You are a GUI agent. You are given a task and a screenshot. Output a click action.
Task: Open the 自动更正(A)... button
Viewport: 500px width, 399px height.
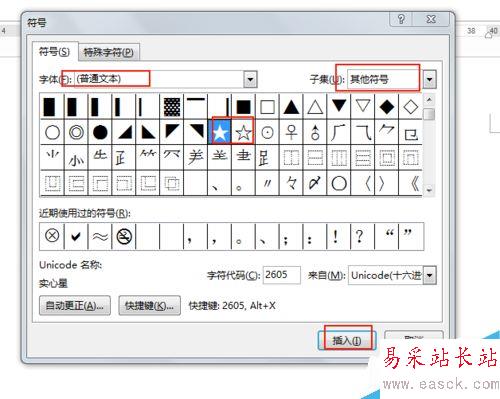click(75, 305)
